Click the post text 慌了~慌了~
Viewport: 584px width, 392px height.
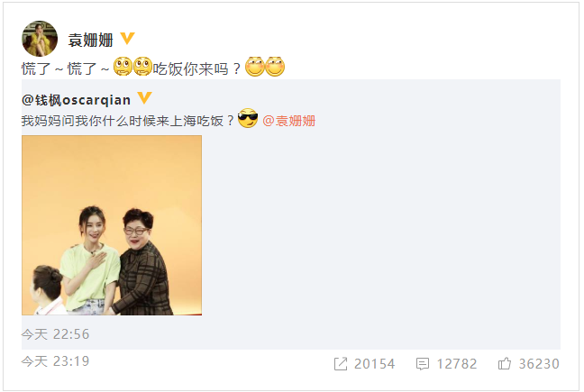[65, 68]
